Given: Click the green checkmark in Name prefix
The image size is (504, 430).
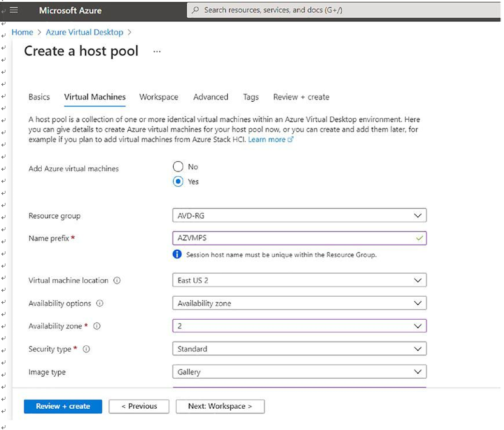Looking at the screenshot, I should [419, 238].
